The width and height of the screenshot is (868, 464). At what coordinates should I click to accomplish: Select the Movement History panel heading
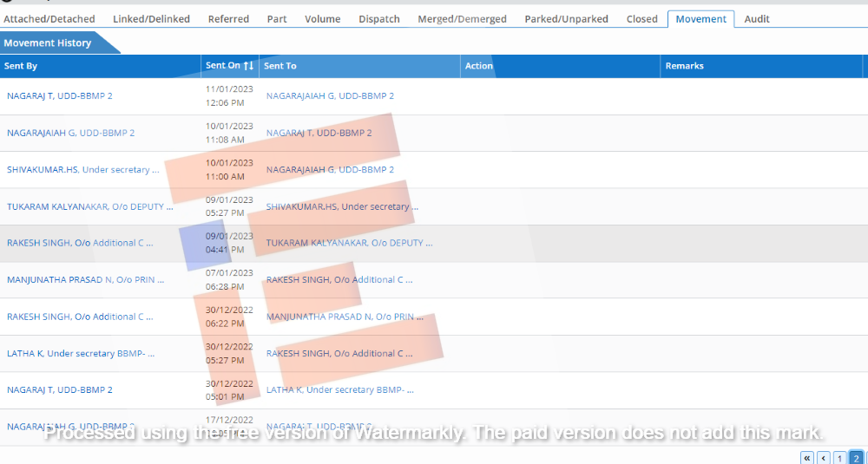(48, 42)
